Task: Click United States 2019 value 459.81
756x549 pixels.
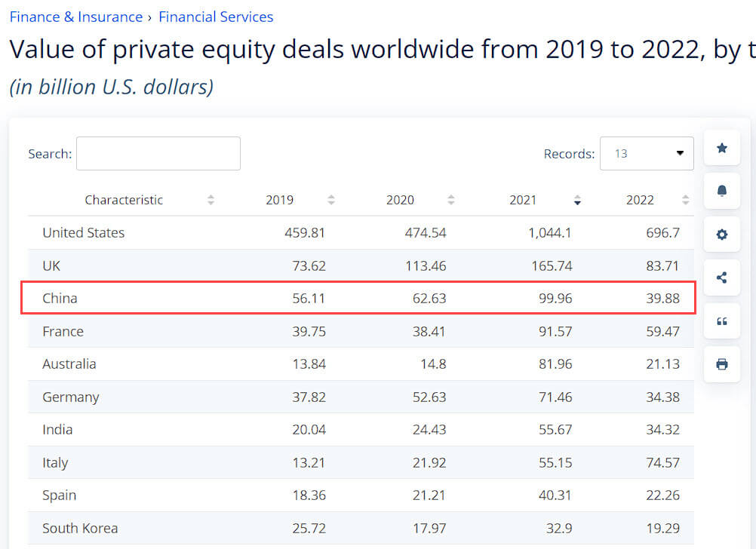Action: tap(305, 233)
